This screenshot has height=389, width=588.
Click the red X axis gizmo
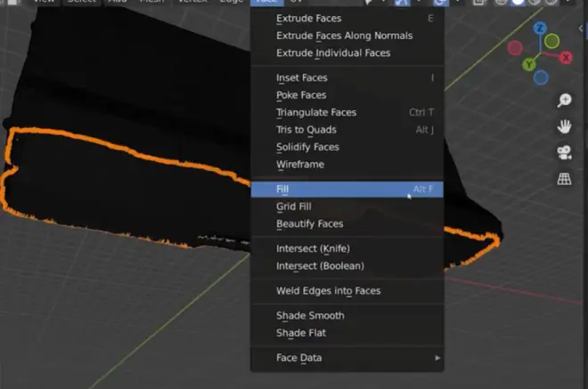(x=566, y=58)
